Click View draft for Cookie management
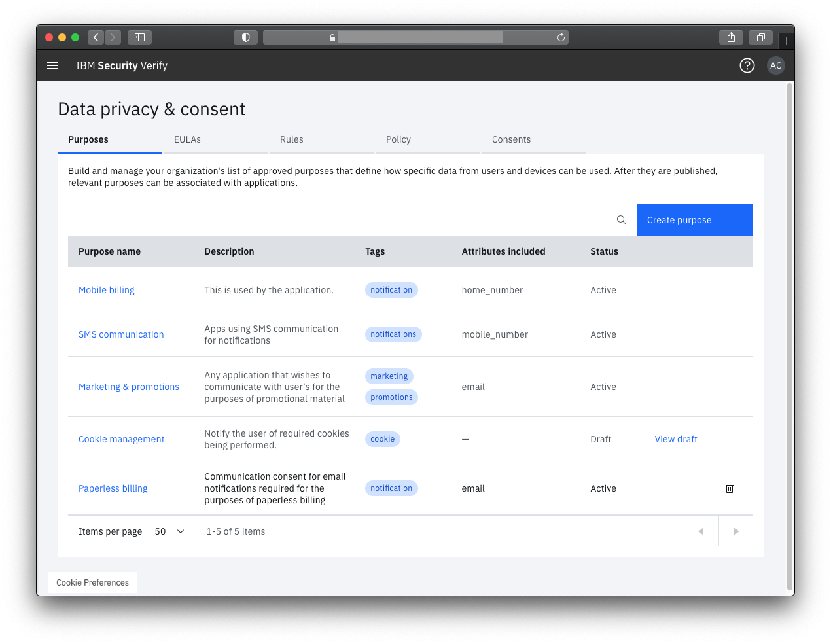 (676, 439)
